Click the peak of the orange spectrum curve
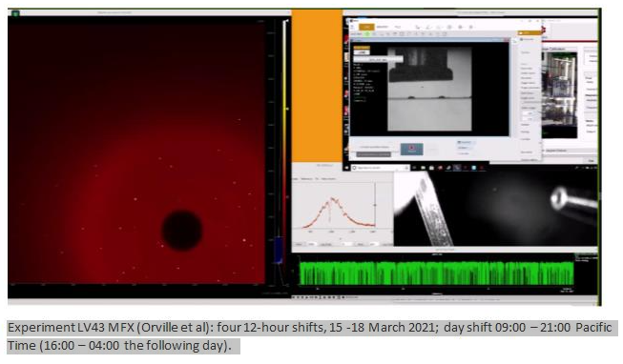Screen dimensions: 623x364 (333, 199)
